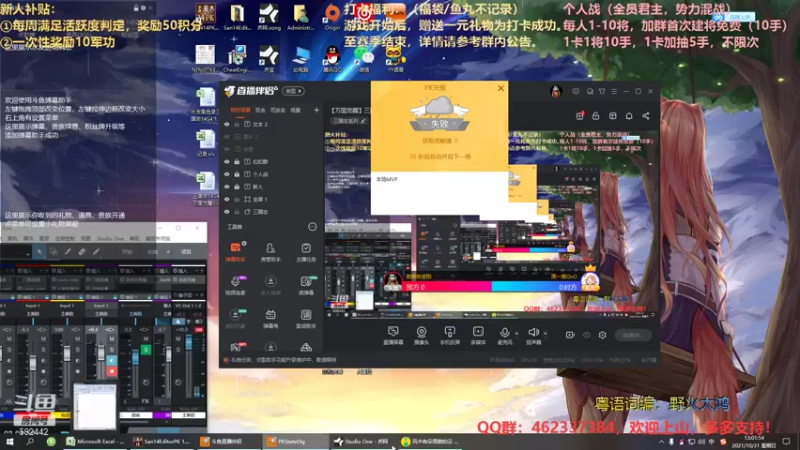The width and height of the screenshot is (800, 450).
Task: Click the user avatar in streaming app
Action: [x=556, y=91]
